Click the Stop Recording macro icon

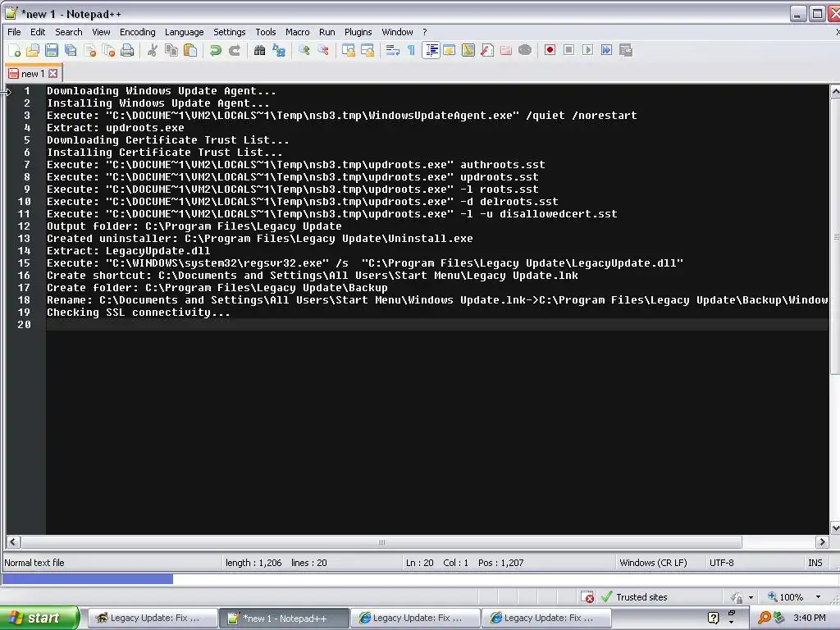pyautogui.click(x=569, y=50)
